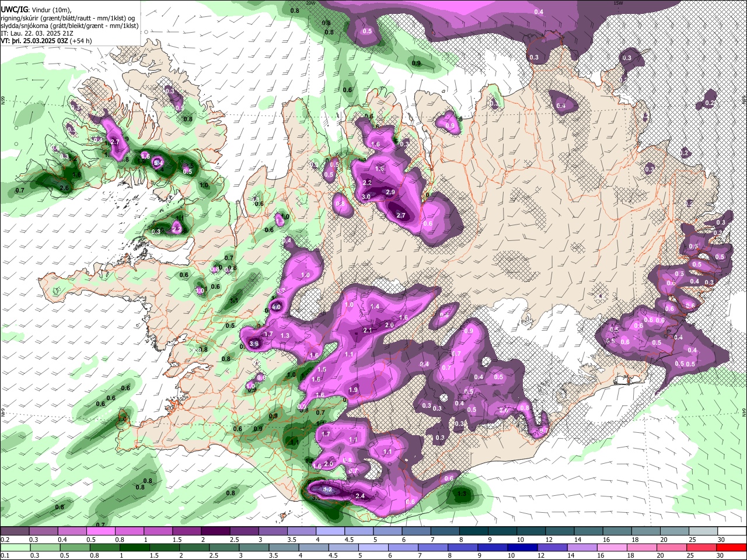Click the 'Vindur (10m)' header text
Image resolution: width=747 pixels, height=560 pixels.
click(x=50, y=10)
